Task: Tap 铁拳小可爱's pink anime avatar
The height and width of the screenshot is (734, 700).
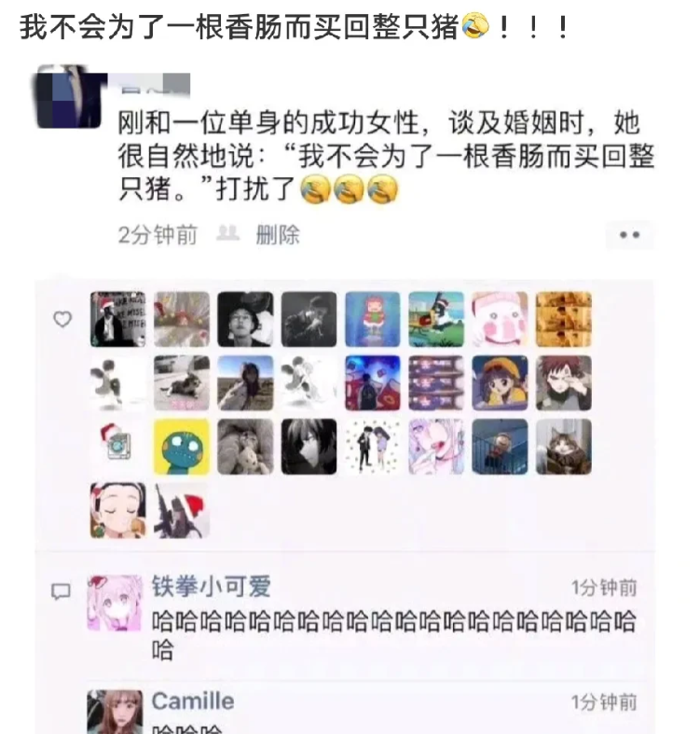Action: 115,602
